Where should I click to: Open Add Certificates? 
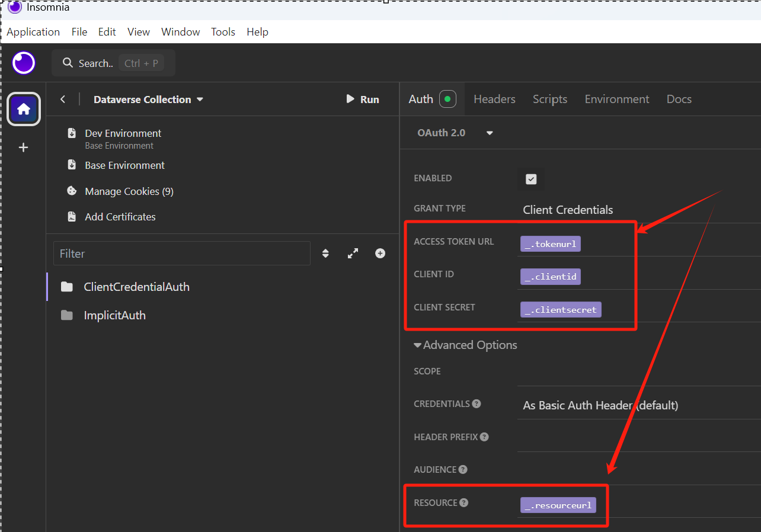point(120,217)
